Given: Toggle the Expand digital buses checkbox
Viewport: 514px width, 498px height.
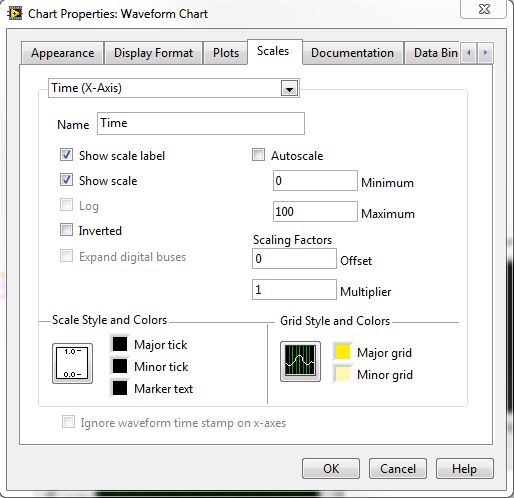Looking at the screenshot, I should point(66,256).
